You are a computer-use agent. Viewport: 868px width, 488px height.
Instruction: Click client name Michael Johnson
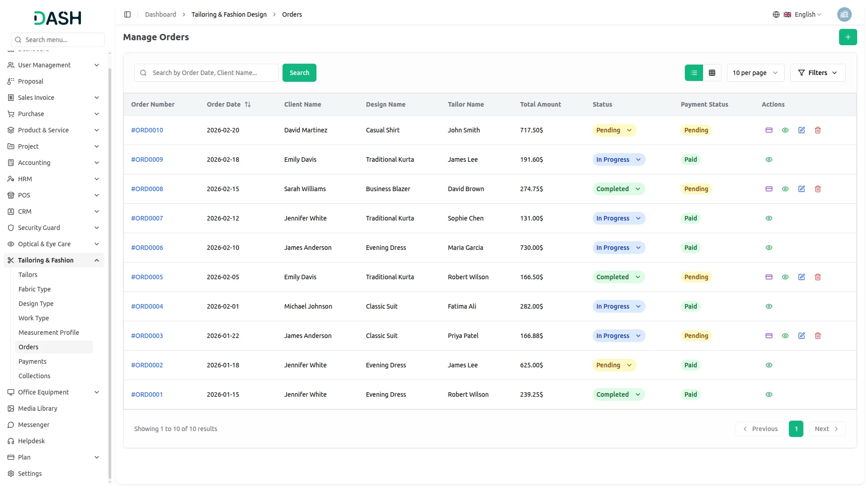[x=308, y=306]
